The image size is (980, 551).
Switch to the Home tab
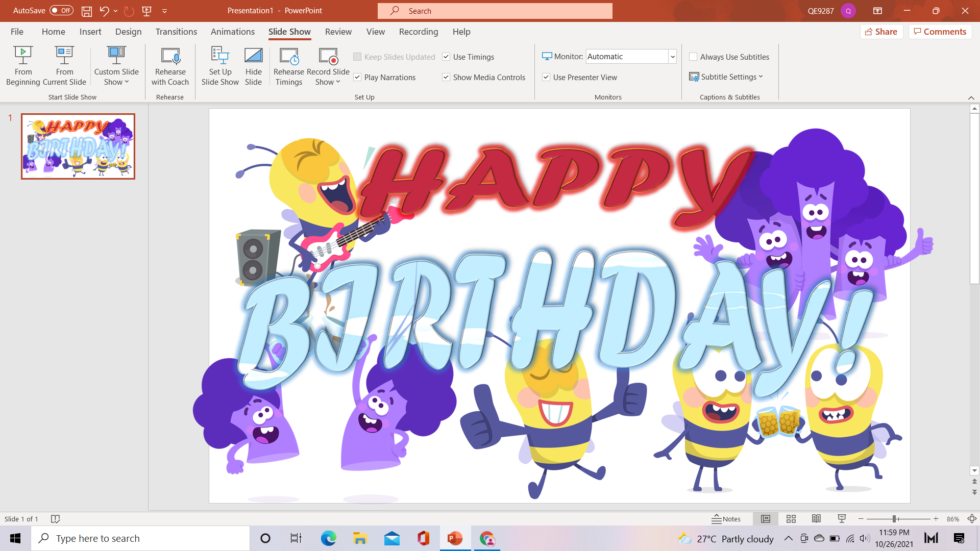(54, 32)
